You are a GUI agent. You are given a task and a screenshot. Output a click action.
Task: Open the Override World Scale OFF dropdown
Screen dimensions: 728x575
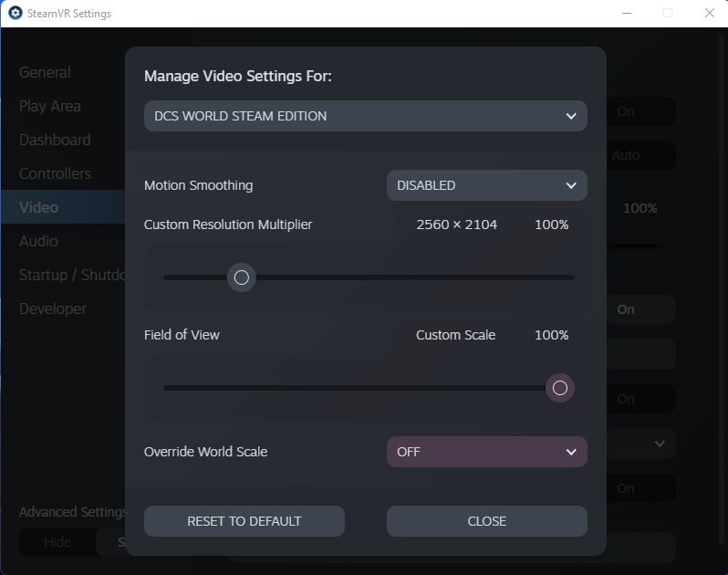(486, 452)
